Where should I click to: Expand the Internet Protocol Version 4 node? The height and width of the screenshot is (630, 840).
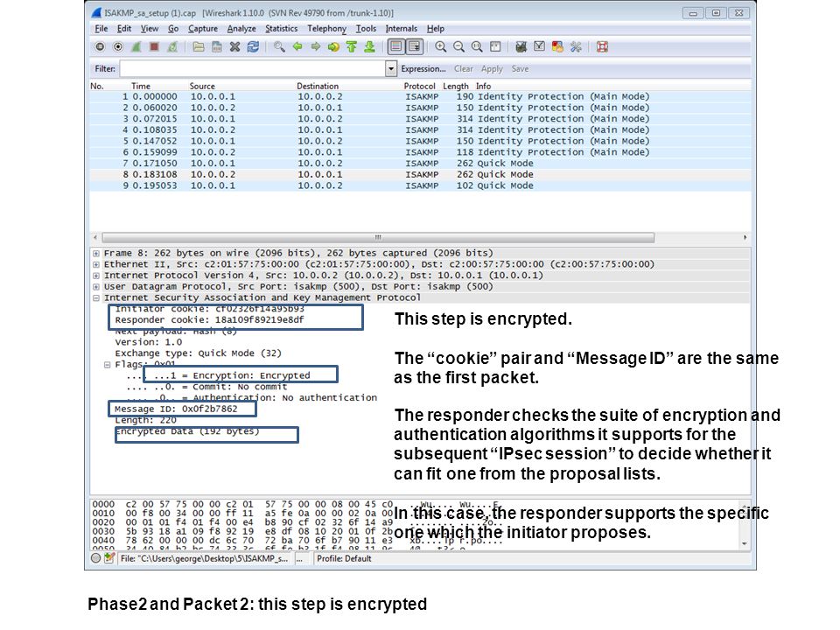click(x=96, y=276)
